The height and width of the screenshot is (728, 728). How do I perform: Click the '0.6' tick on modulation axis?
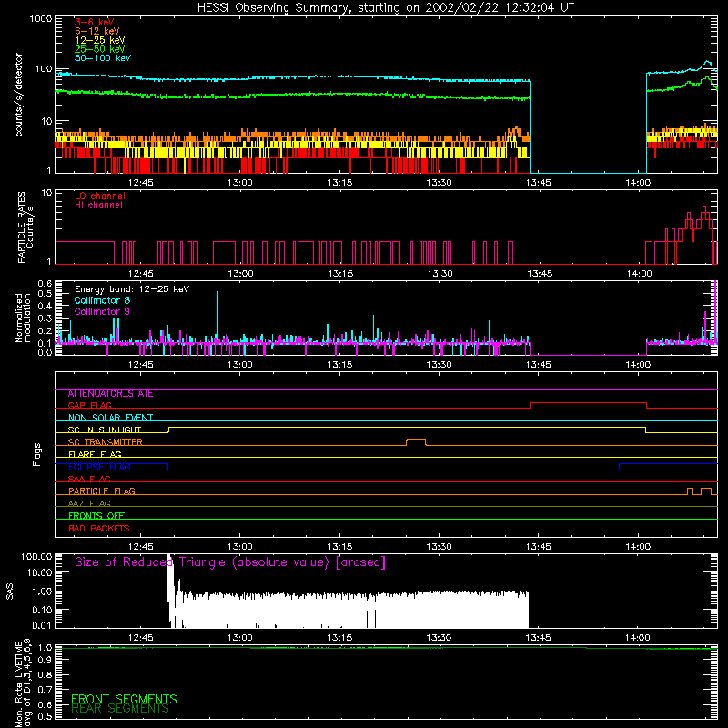point(45,283)
